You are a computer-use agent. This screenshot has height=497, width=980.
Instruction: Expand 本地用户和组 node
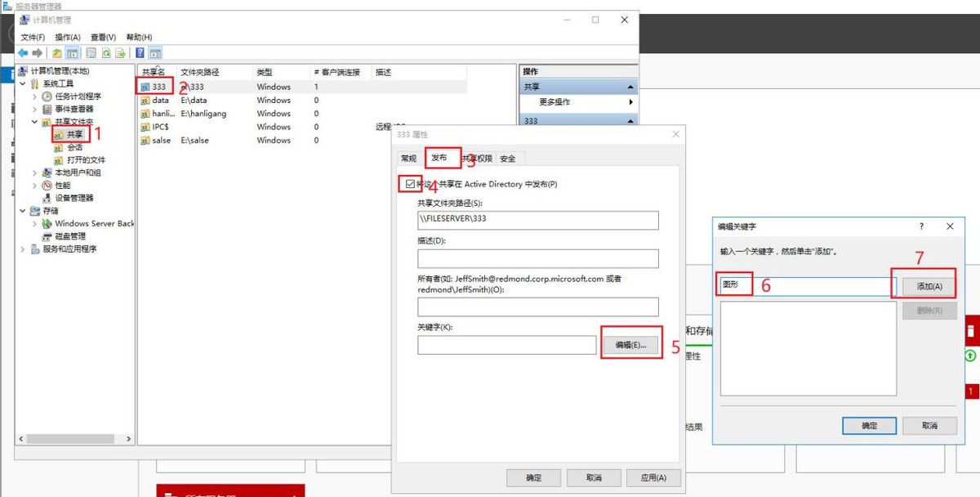pos(33,171)
